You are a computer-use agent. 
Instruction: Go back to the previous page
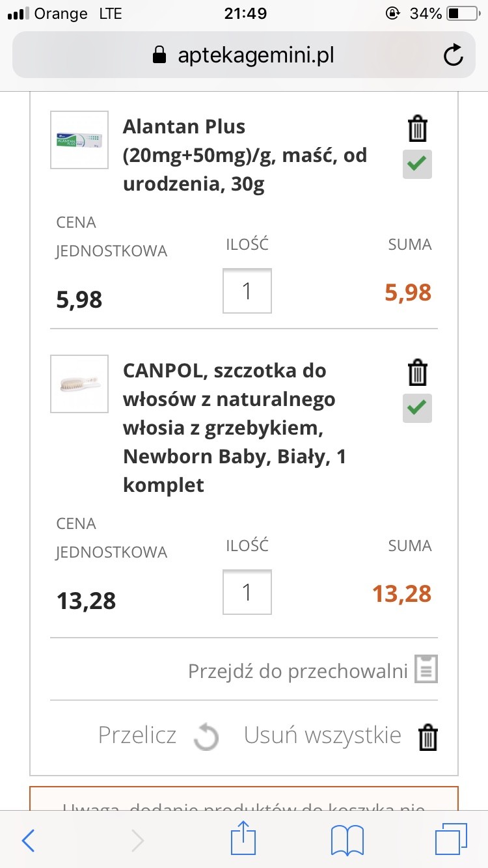click(29, 841)
